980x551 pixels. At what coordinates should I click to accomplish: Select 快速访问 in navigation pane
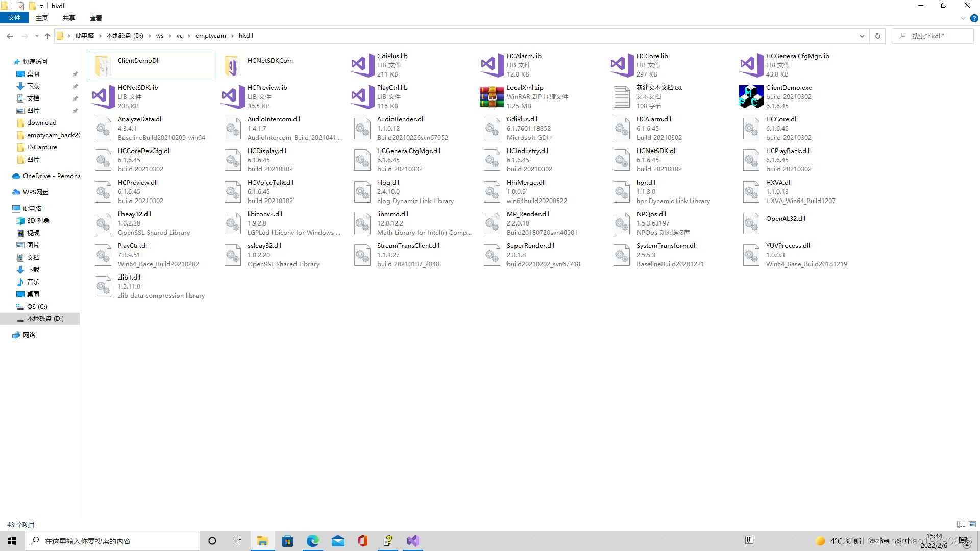click(35, 61)
